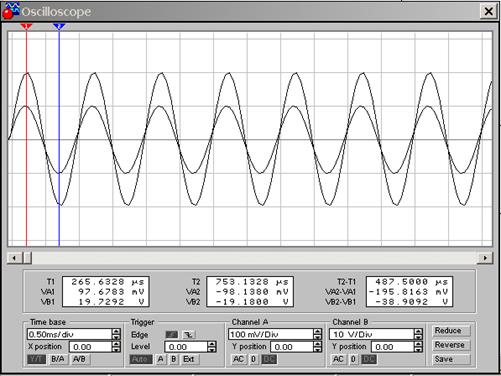Enable AC coupling for Channel A
The height and width of the screenshot is (376, 501).
click(x=238, y=359)
